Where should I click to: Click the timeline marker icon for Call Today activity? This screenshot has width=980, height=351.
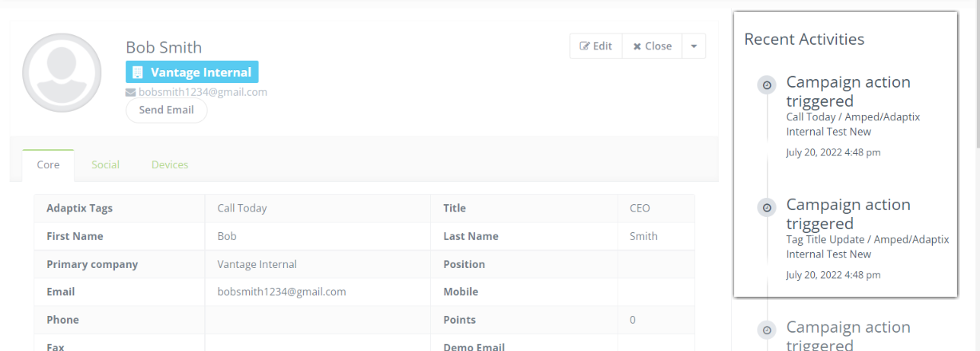[767, 85]
